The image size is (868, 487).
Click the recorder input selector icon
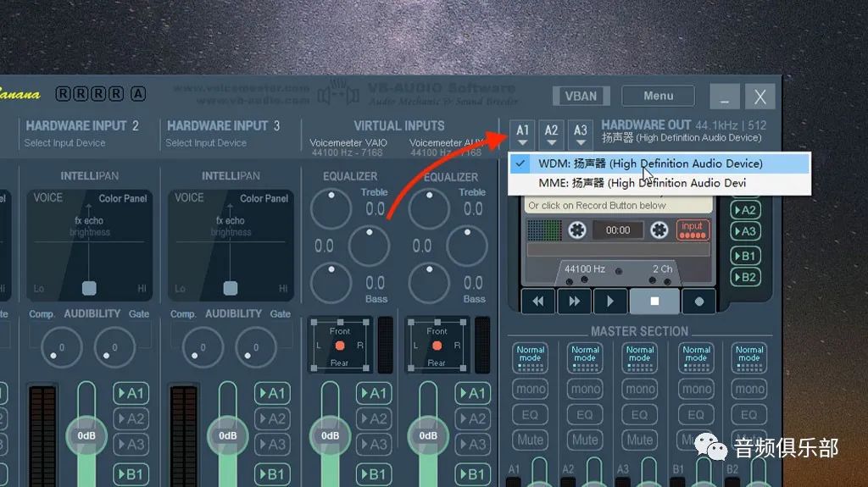(693, 230)
